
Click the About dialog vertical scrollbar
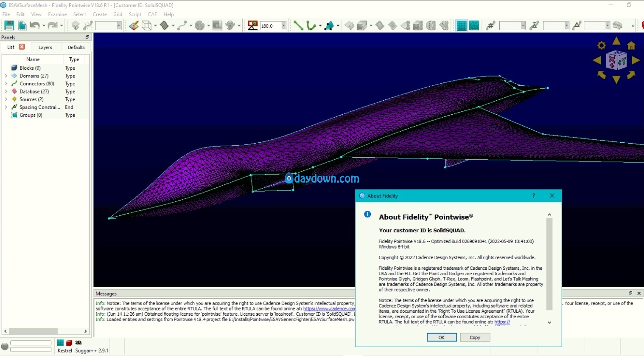pos(549,264)
